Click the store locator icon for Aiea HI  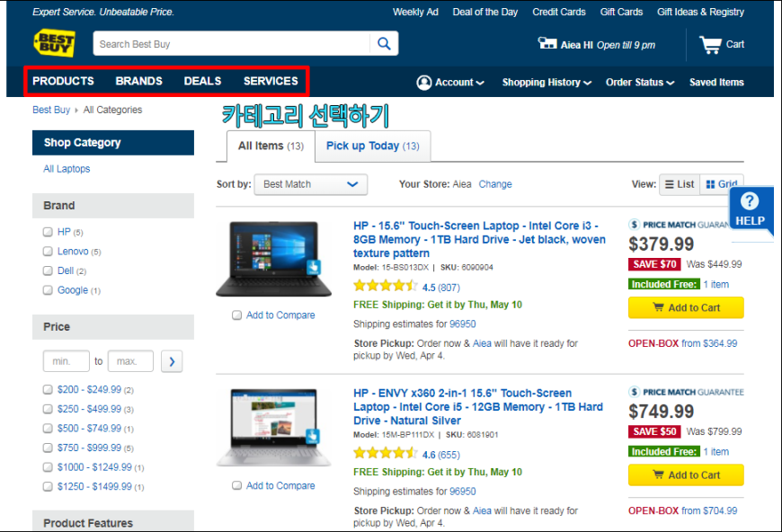tap(547, 43)
